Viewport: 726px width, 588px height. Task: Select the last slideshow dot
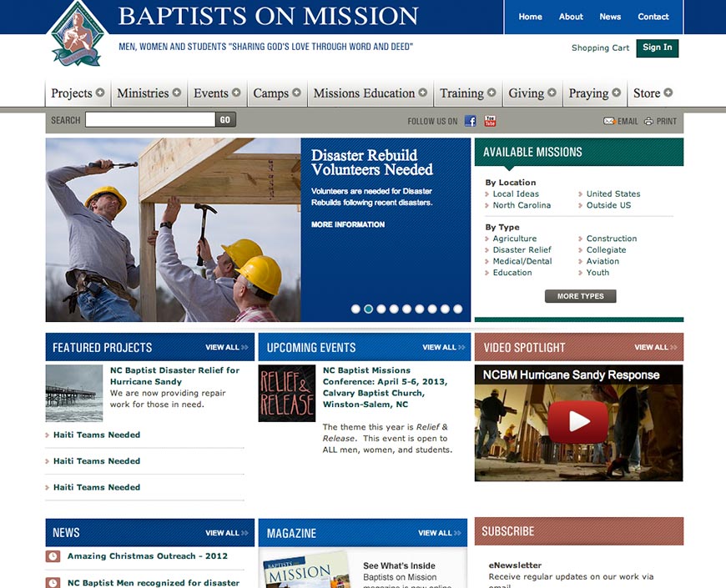[458, 309]
